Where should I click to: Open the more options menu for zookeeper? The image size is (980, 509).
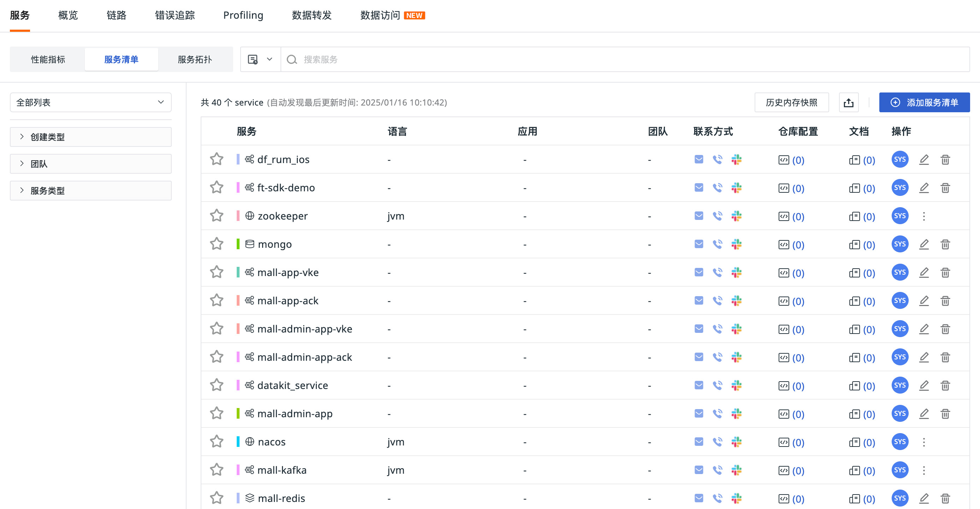tap(924, 216)
